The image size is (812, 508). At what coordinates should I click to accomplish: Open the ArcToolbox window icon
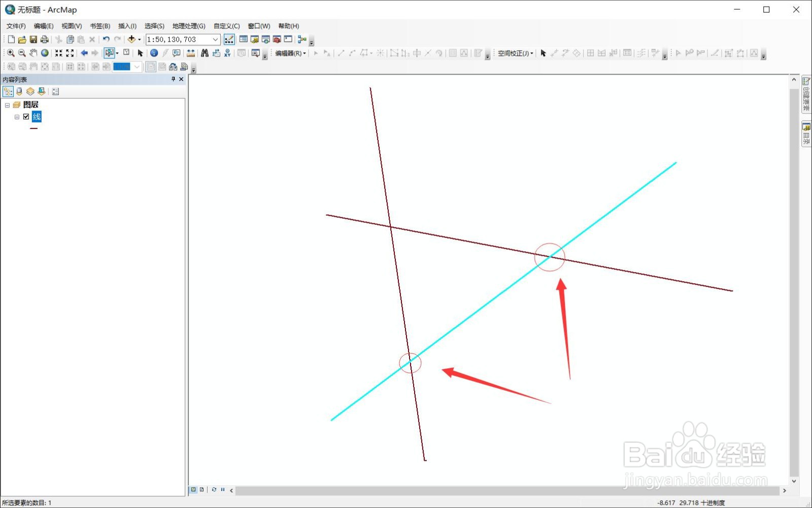277,40
